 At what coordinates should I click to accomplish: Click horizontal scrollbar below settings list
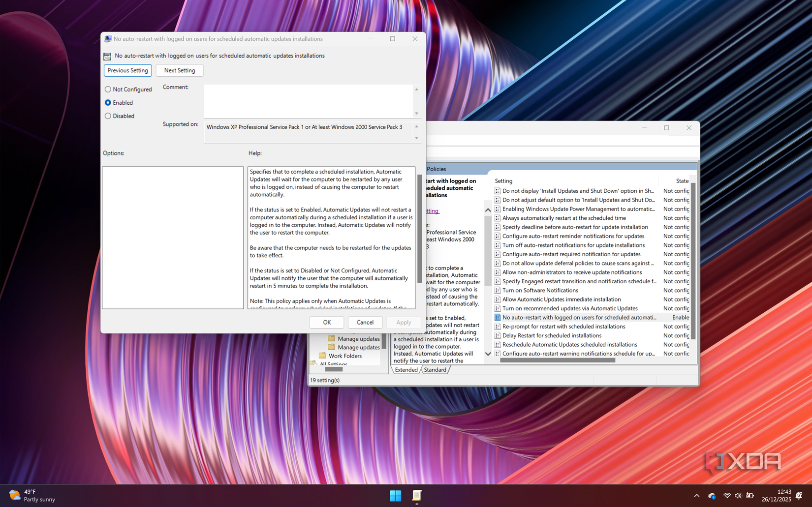558,360
